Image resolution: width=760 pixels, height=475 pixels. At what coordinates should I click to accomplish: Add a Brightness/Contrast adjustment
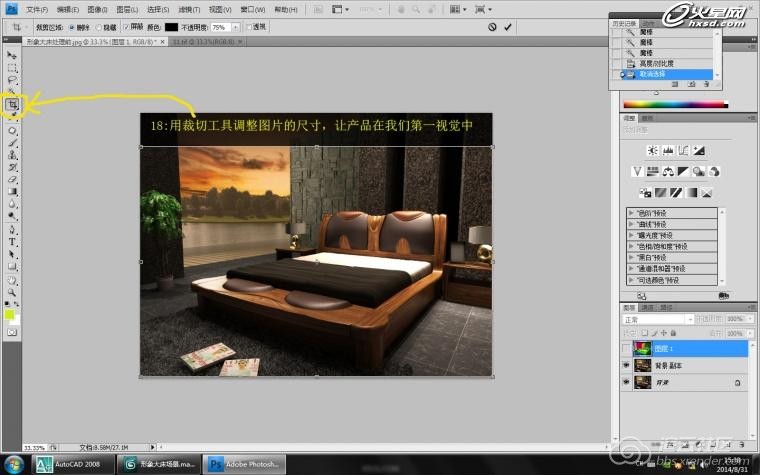[x=652, y=151]
